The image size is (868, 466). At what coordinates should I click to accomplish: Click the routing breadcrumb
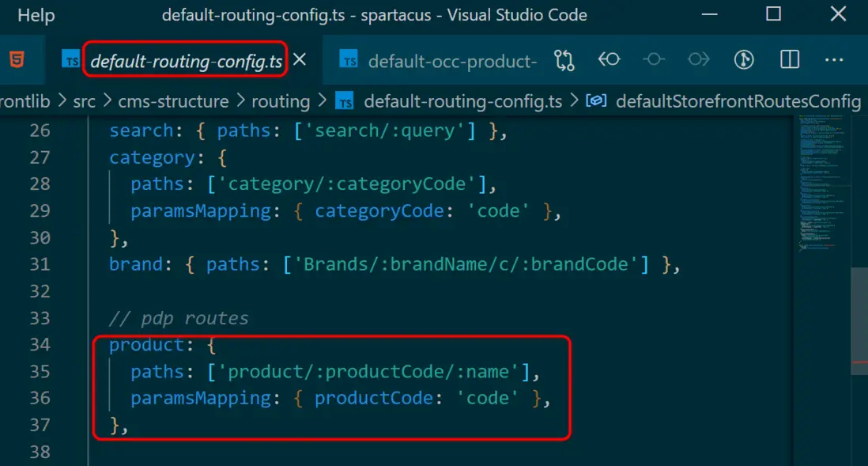click(x=281, y=101)
